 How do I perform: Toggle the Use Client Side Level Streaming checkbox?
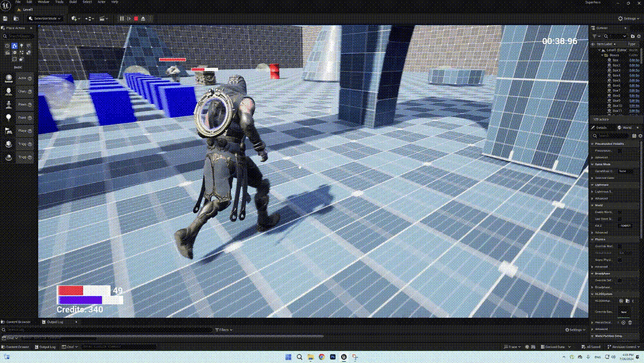click(x=620, y=219)
